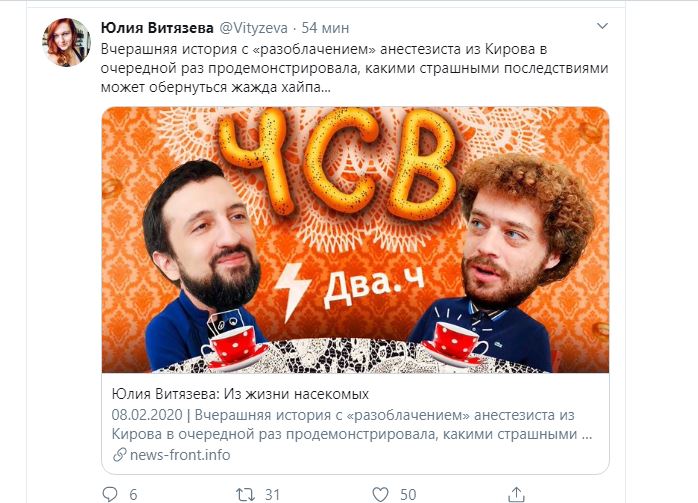Screen dimensions: 698x503
Task: Click the Юлия Витязева display name
Action: pyautogui.click(x=157, y=28)
